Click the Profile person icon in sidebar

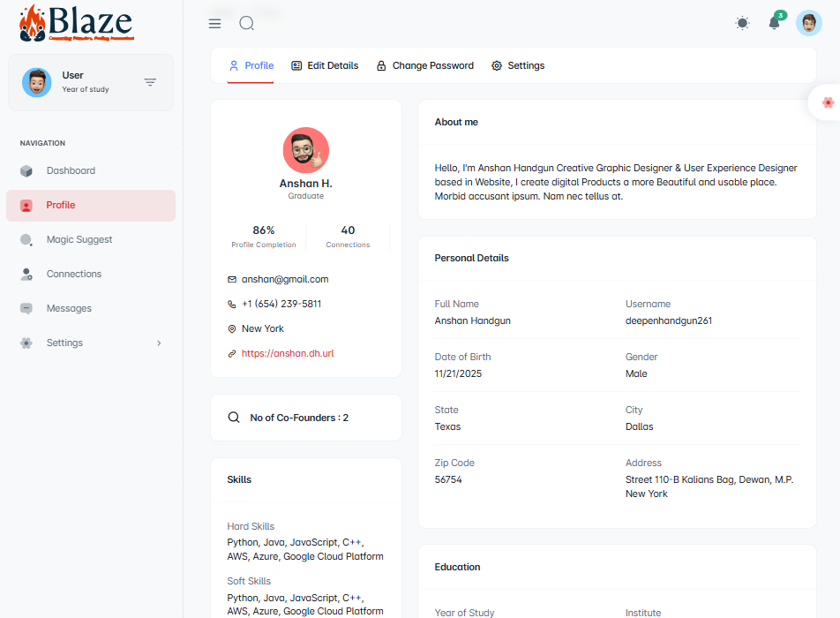(x=26, y=206)
